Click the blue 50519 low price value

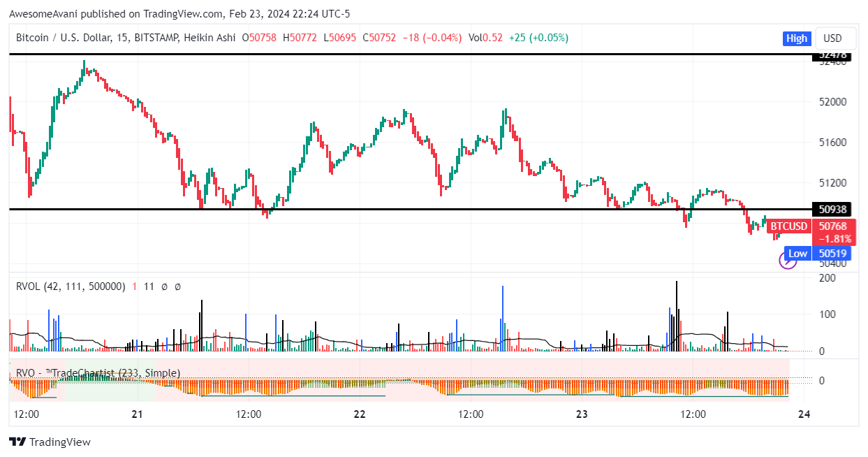tap(832, 254)
